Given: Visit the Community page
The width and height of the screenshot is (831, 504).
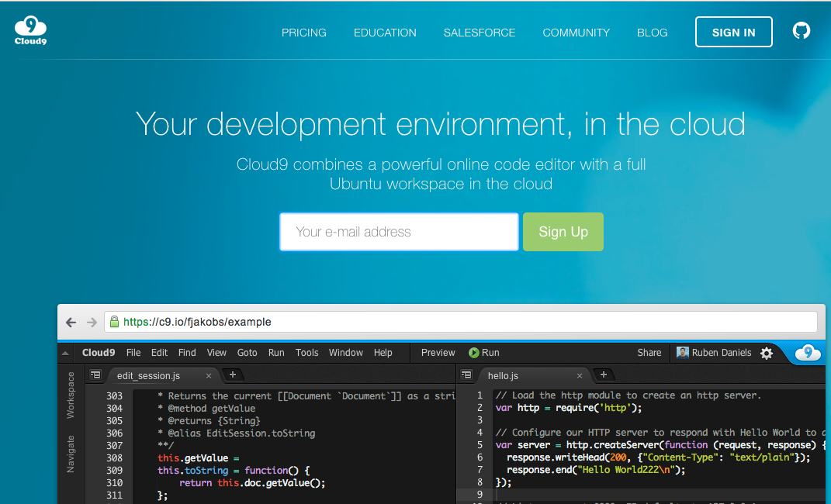Looking at the screenshot, I should [x=576, y=33].
